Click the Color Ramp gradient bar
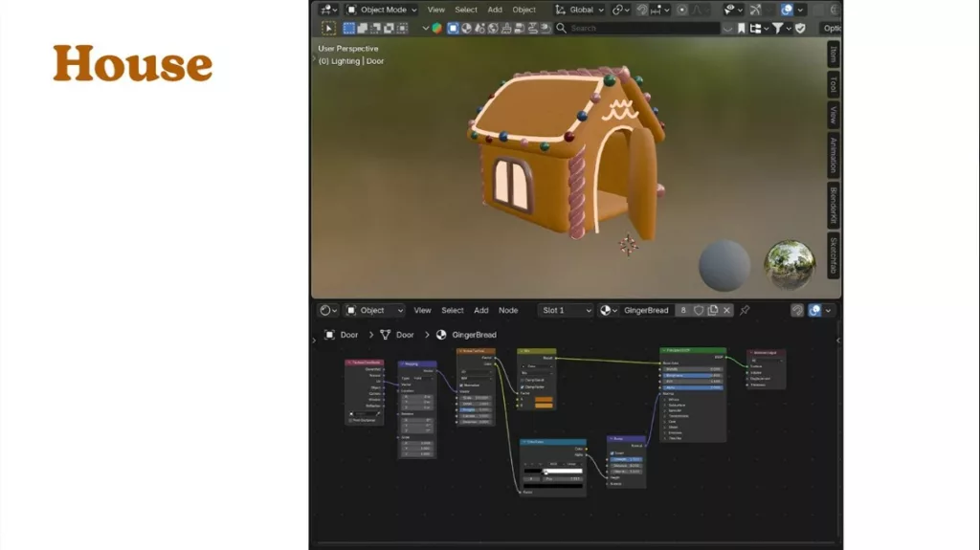Screen dimensions: 980x550 [x=553, y=472]
